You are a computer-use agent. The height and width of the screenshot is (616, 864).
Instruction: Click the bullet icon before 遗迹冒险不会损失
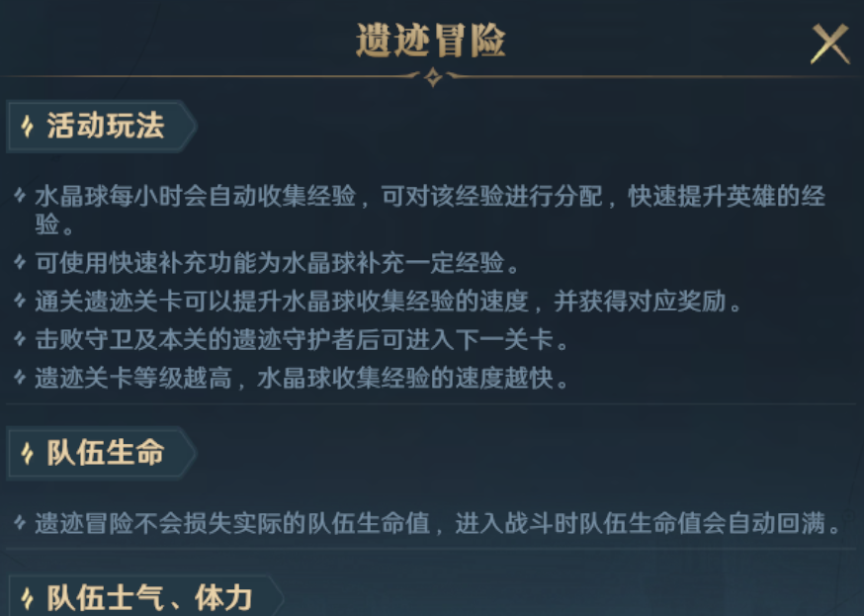(20, 522)
